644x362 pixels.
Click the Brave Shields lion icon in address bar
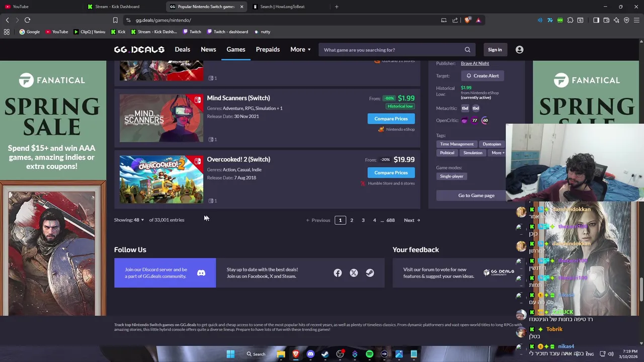point(468,20)
